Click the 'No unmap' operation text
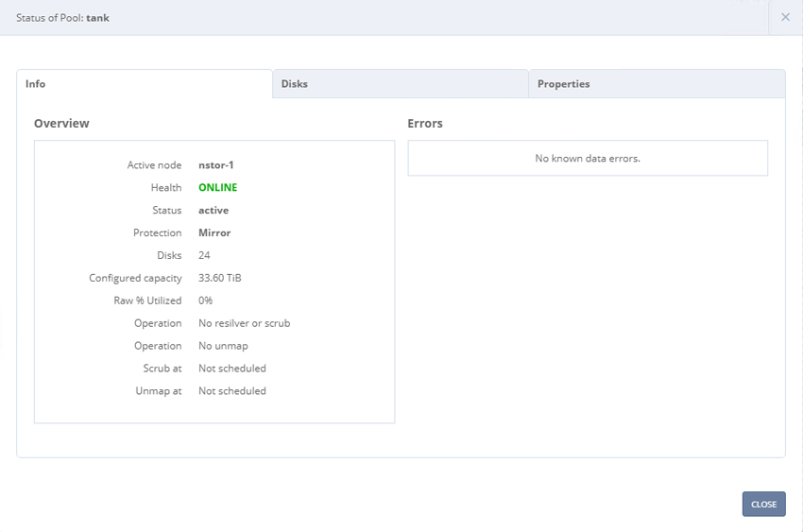The width and height of the screenshot is (803, 532). pos(223,346)
